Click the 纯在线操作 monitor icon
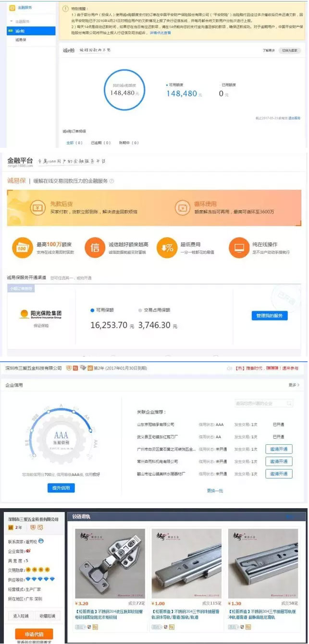 239,248
